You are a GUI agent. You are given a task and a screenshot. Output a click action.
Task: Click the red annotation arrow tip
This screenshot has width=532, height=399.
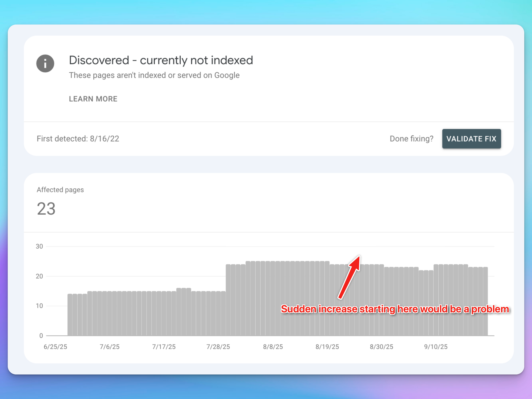358,258
